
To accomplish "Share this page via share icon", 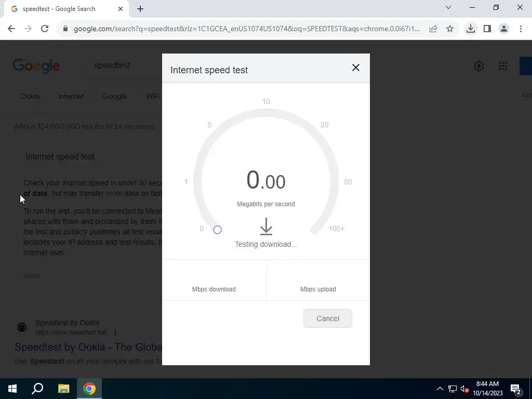I will pyautogui.click(x=433, y=29).
